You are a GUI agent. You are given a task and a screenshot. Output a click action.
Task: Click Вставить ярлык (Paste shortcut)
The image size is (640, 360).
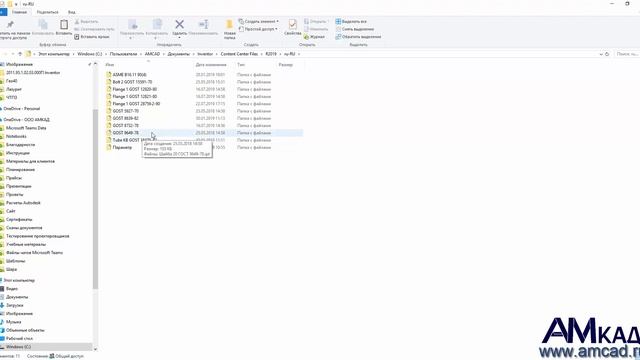pos(92,37)
